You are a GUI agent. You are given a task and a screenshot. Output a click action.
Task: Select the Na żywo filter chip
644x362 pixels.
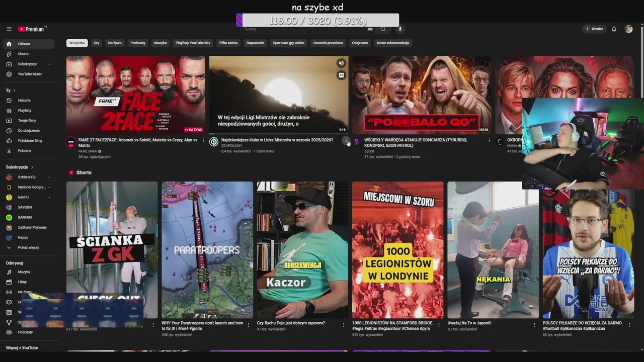115,43
